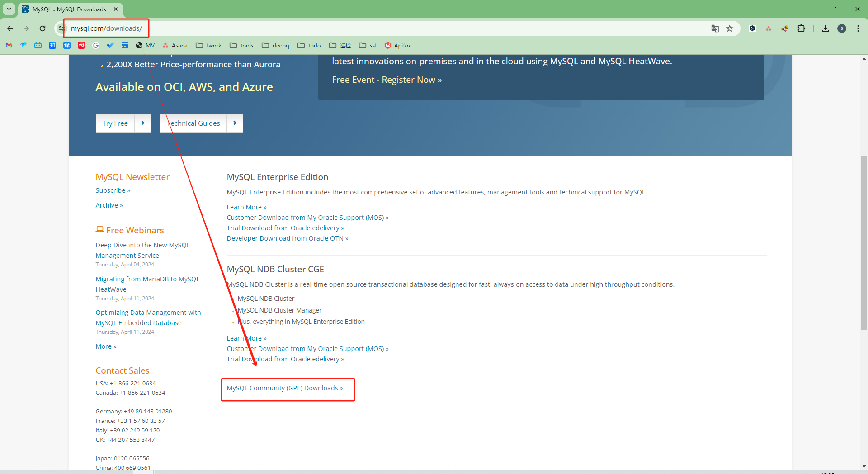Click the Try Free button
Screen dimensions: 868x474
coord(123,123)
